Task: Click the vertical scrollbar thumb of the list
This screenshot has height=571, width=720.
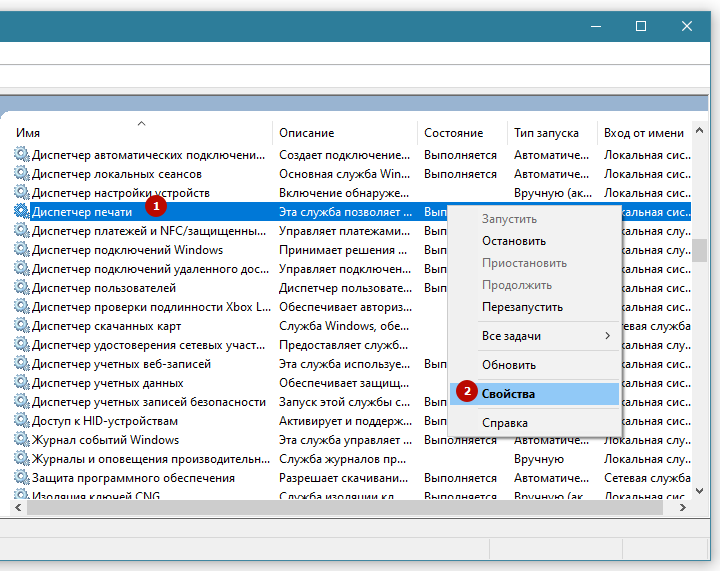Action: coord(700,248)
